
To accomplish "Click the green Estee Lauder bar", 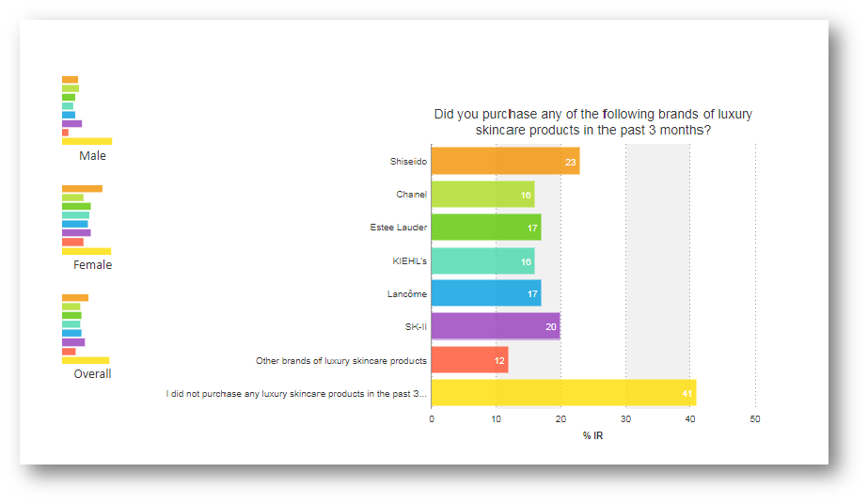I will [486, 228].
